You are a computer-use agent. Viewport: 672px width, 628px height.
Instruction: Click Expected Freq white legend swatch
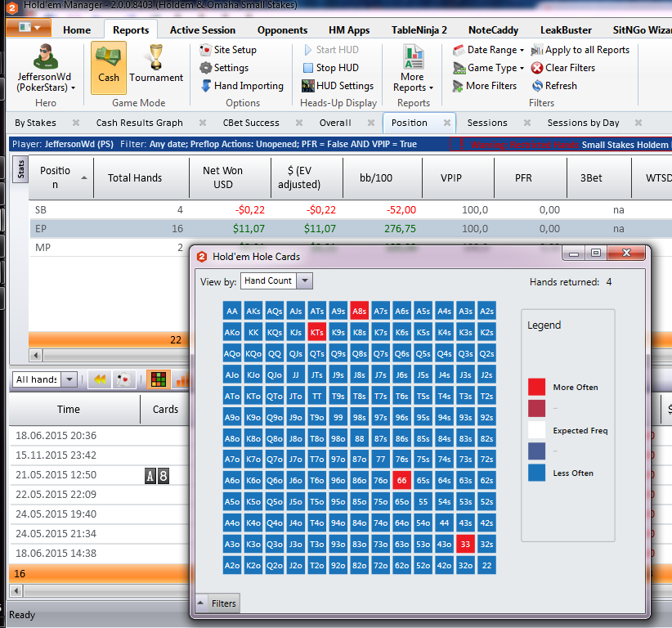(536, 429)
